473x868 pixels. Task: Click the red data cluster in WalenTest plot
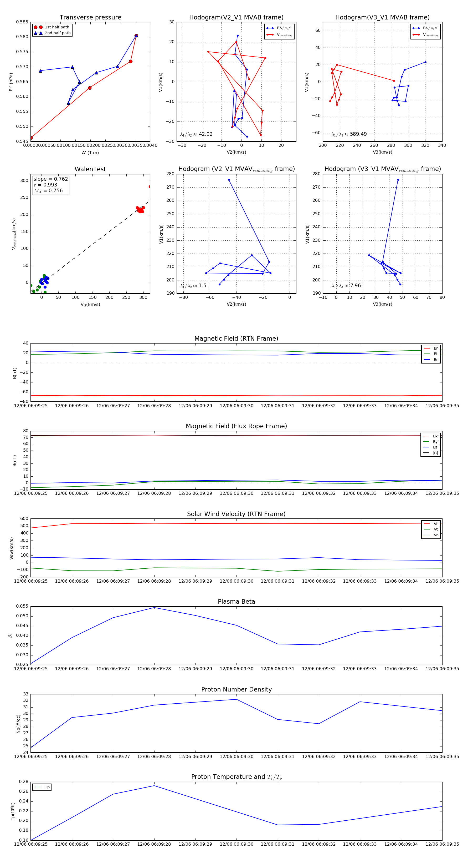pos(140,210)
